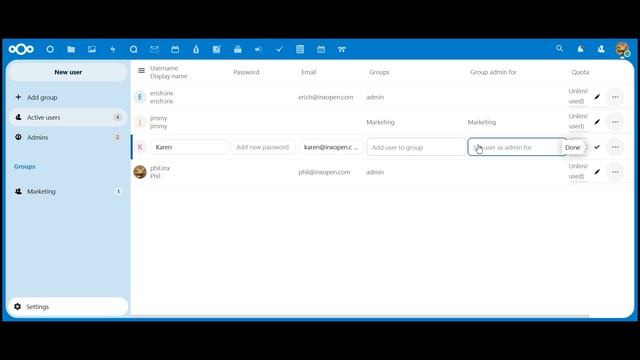
Task: Click the email erich@inxopen.com
Action: (x=326, y=97)
